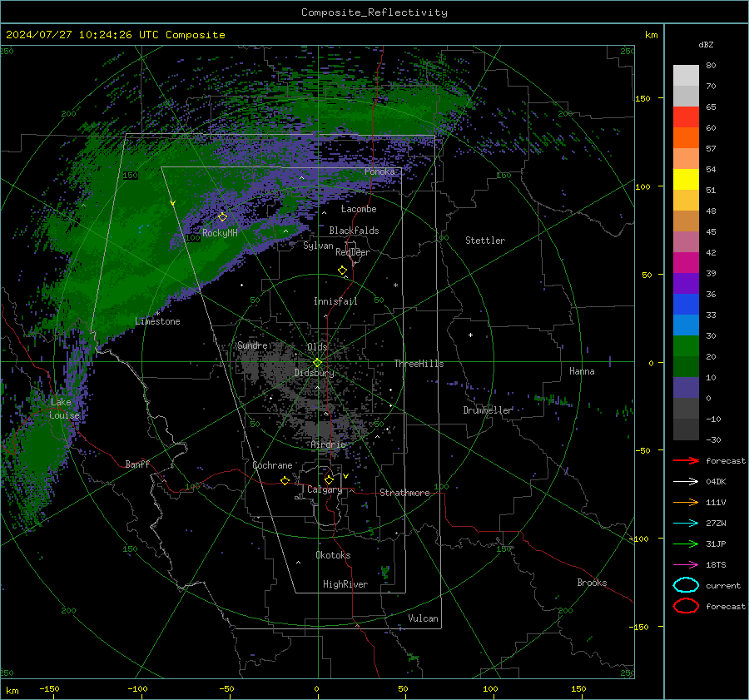
Task: Click the Sylvan map label
Action: (318, 246)
